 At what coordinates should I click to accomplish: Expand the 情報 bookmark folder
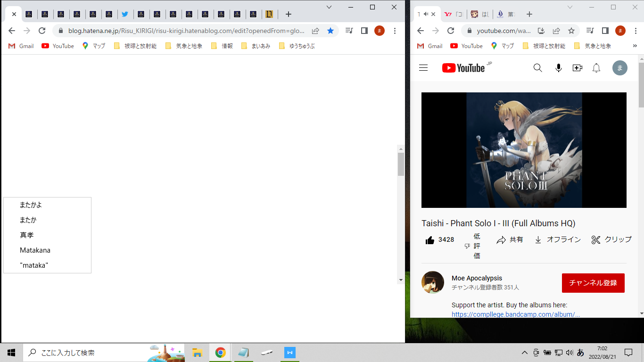(222, 46)
